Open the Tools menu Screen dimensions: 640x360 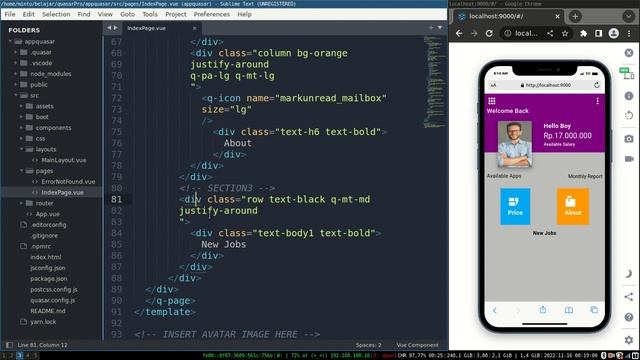(150, 14)
